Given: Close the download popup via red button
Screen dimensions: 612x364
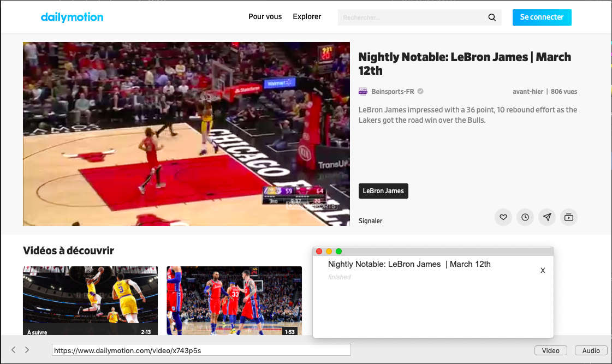Looking at the screenshot, I should click(319, 251).
